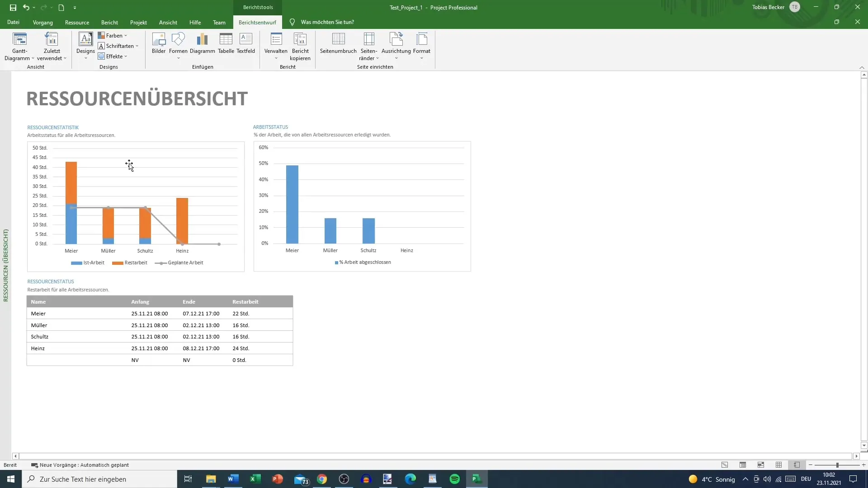Open the Datei menu
This screenshot has height=488, width=868.
point(13,22)
